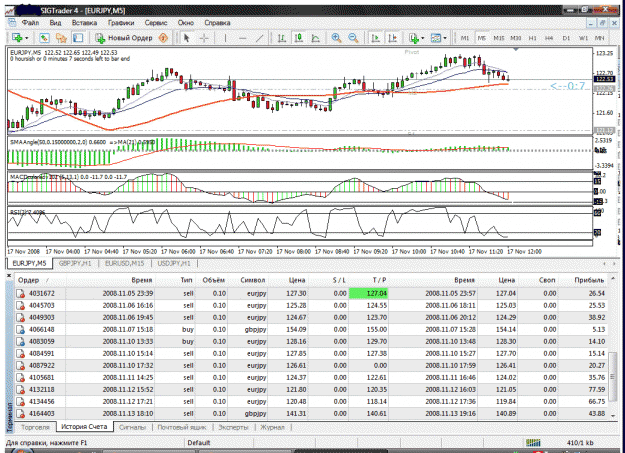The width and height of the screenshot is (625, 453).
Task: Open the chart templates icon
Action: [x=436, y=38]
